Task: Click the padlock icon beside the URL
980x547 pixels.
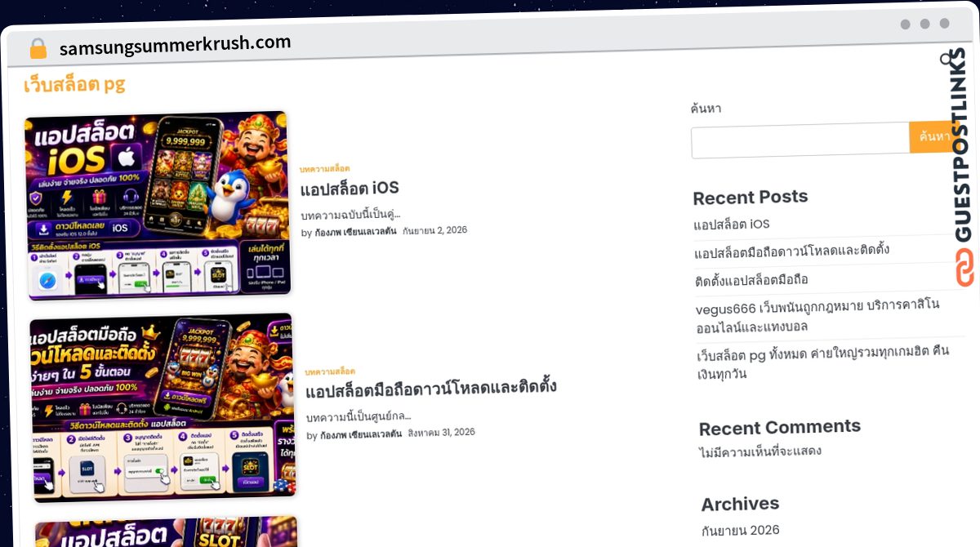Action: coord(38,48)
